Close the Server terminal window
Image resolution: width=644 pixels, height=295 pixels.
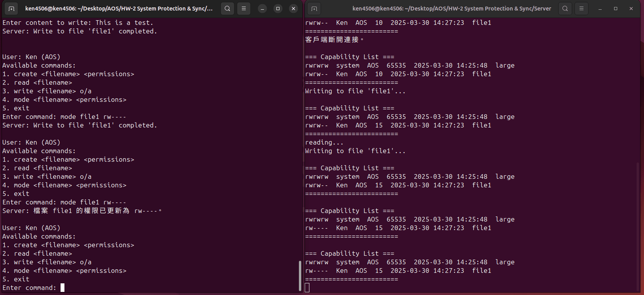tap(631, 9)
